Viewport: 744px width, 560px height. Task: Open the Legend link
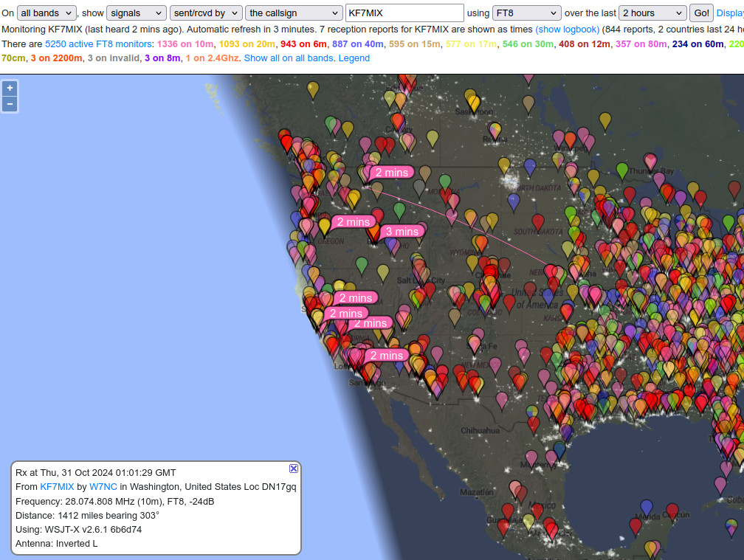354,58
